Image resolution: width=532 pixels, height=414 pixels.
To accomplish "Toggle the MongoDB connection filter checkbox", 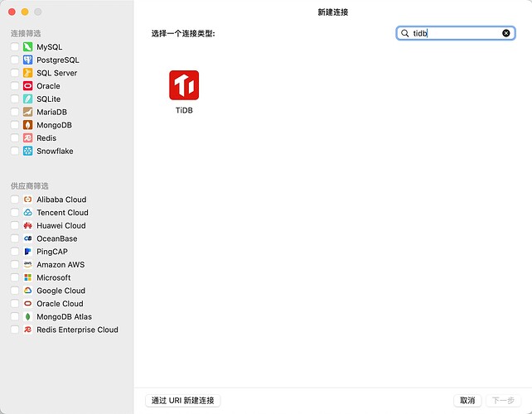I will pos(15,125).
